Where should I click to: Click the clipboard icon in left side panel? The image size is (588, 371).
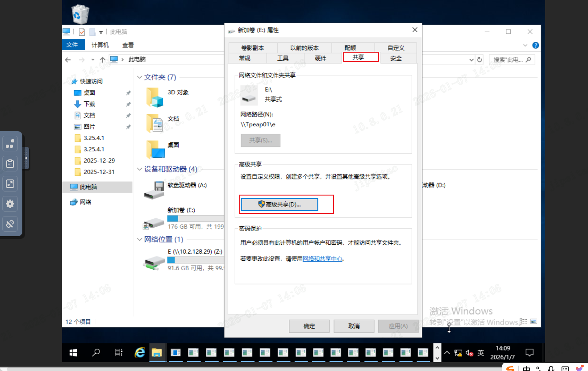click(10, 164)
